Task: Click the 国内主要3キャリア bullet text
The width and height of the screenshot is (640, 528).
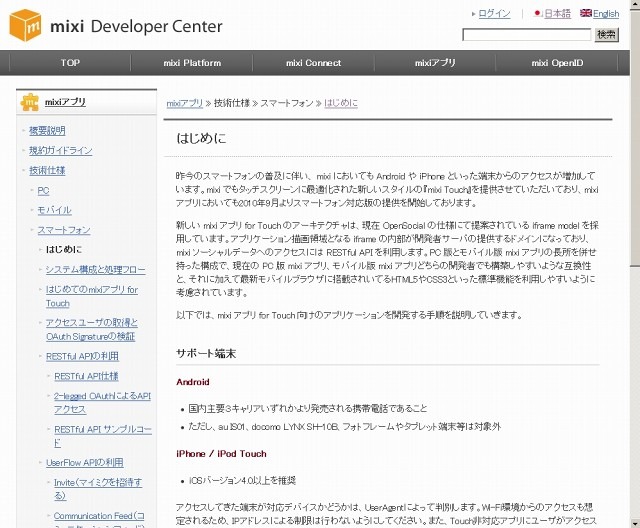Action: [x=308, y=408]
